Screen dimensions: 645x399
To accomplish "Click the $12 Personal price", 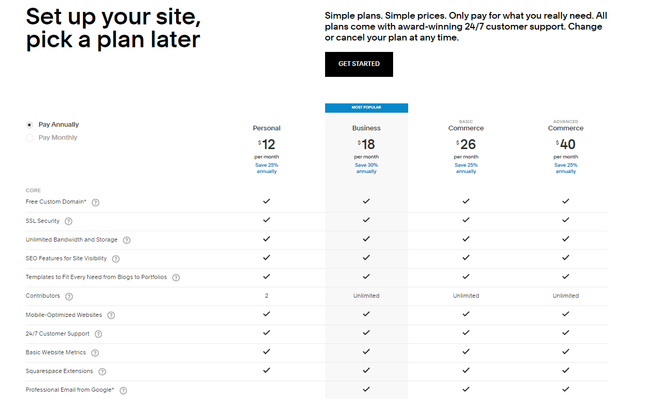I will pyautogui.click(x=267, y=144).
